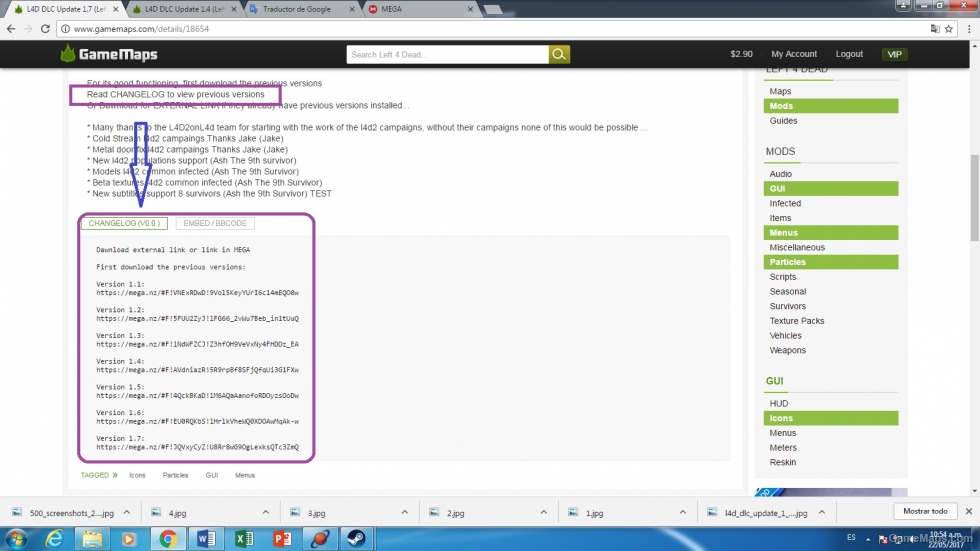Expand options for the 1.jpg download
This screenshot has height=551, width=980.
(x=682, y=512)
